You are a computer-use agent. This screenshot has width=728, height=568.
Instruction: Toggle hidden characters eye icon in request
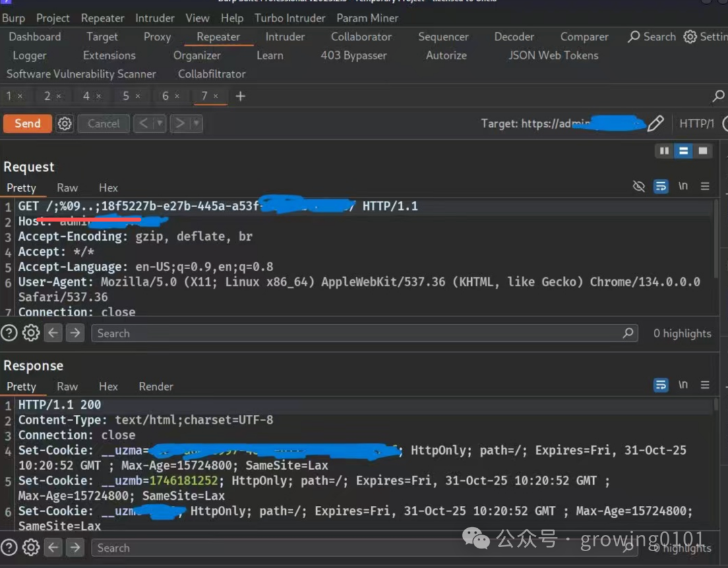(639, 186)
